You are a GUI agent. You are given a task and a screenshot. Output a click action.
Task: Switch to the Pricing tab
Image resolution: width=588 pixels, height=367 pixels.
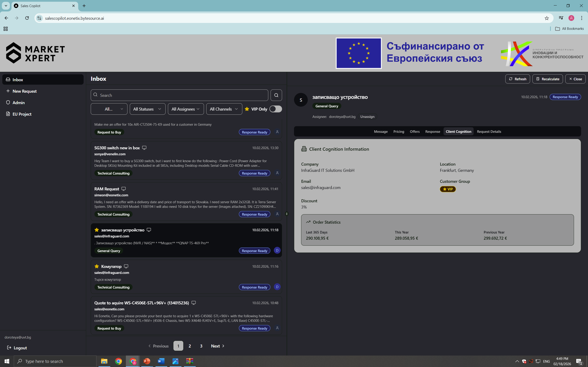click(399, 132)
